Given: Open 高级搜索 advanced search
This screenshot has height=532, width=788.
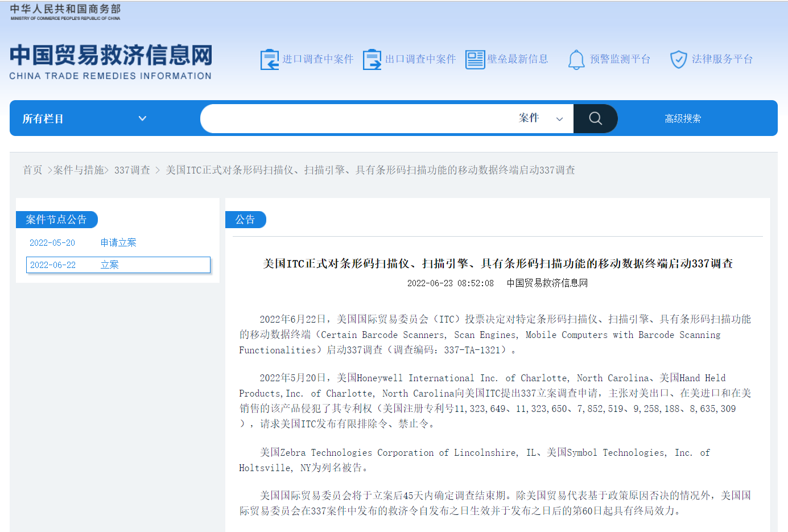Looking at the screenshot, I should click(x=683, y=118).
